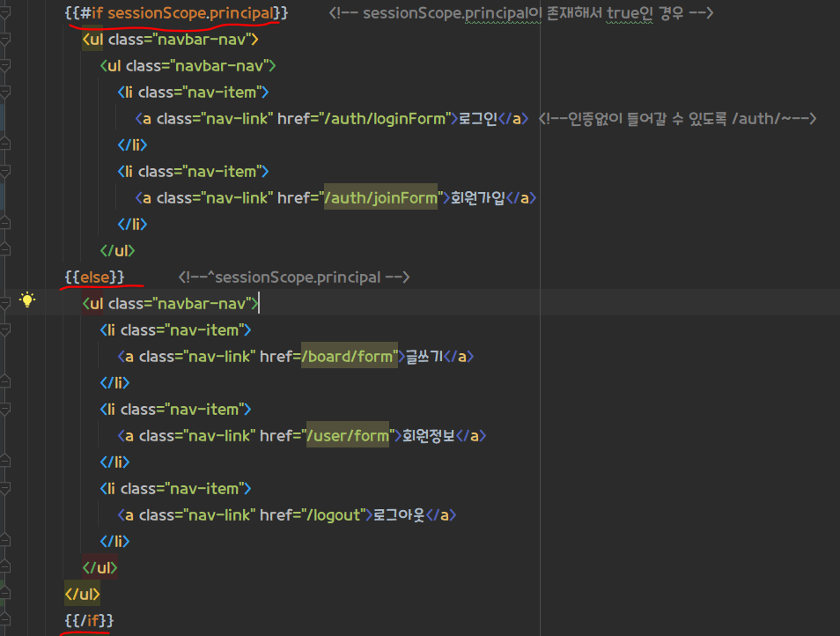The height and width of the screenshot is (636, 840).
Task: Click the 글쓰기 link text
Action: point(424,356)
